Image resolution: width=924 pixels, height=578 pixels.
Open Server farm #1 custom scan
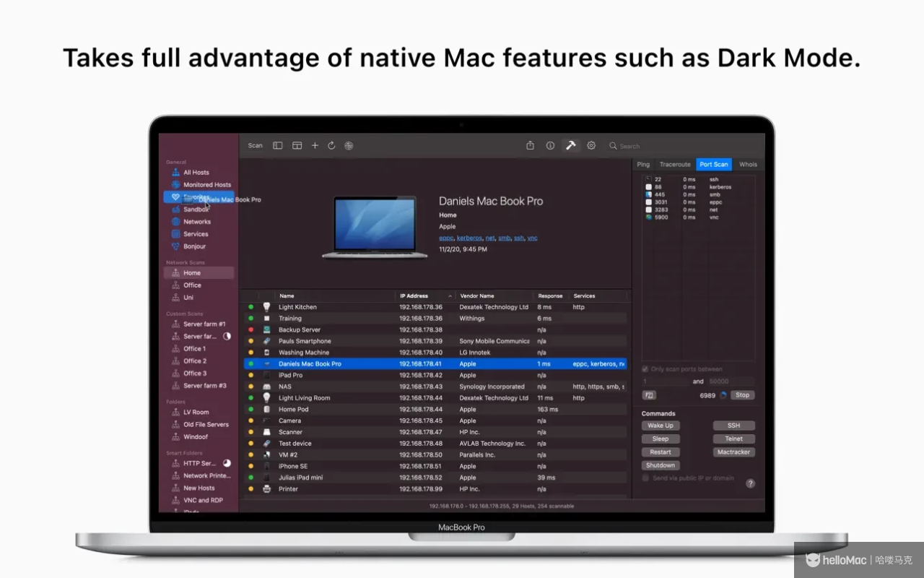(x=199, y=324)
